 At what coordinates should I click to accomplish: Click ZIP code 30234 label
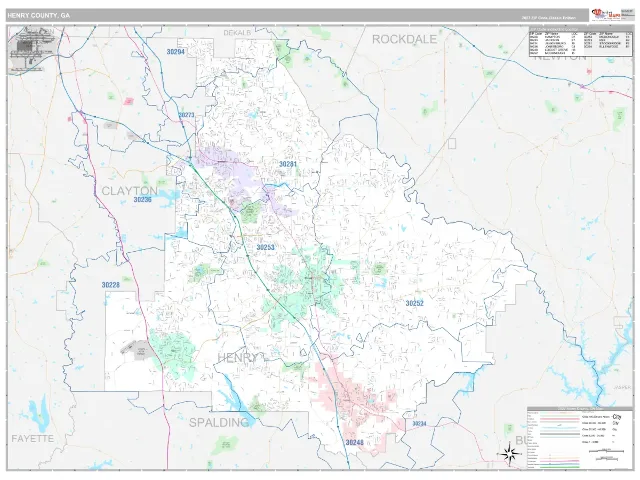pyautogui.click(x=419, y=424)
